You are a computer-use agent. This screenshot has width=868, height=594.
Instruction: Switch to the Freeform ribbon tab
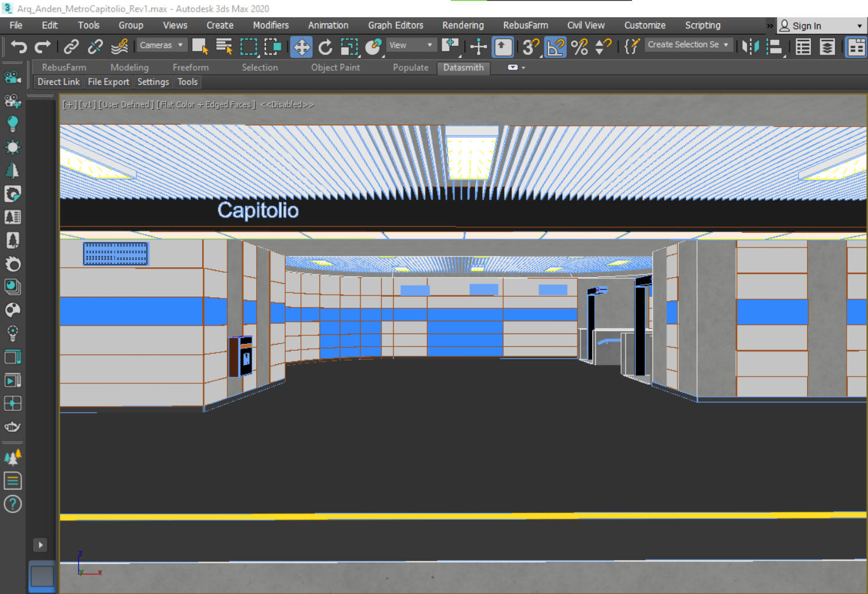[190, 68]
